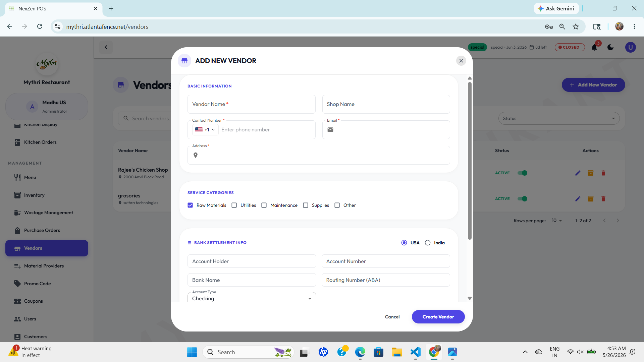Screen dimensions: 644x362
Task: Open File Explorer from the taskbar
Action: coord(397,352)
